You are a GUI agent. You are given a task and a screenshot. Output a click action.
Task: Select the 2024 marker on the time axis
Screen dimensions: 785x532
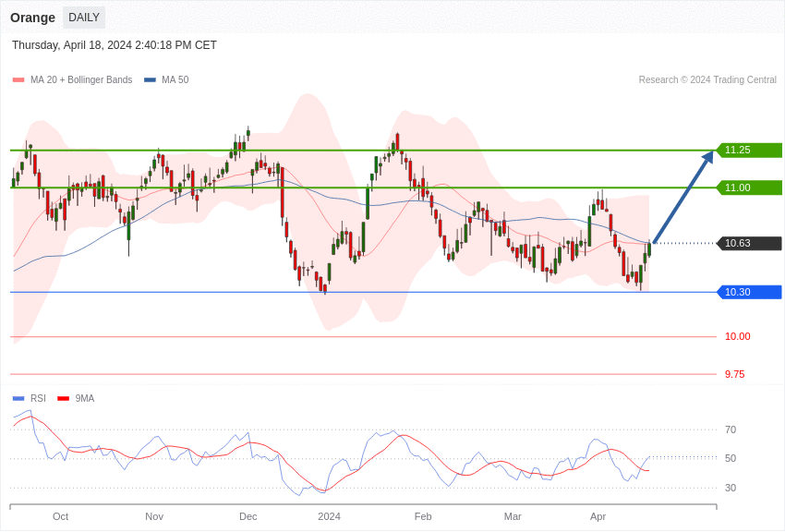pos(329,516)
